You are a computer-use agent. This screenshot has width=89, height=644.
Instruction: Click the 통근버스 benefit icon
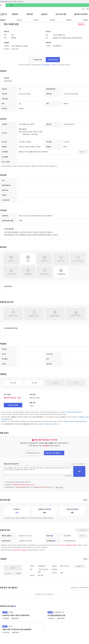coord(11,259)
